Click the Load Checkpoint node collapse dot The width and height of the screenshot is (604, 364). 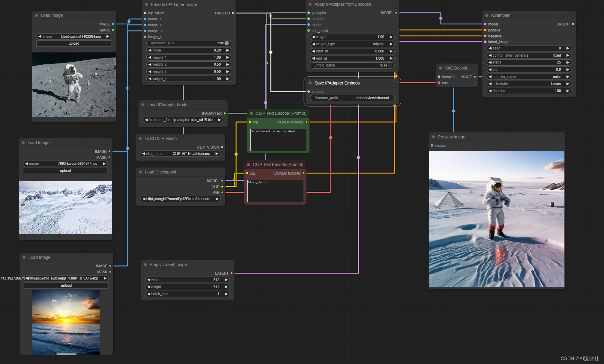pos(140,172)
